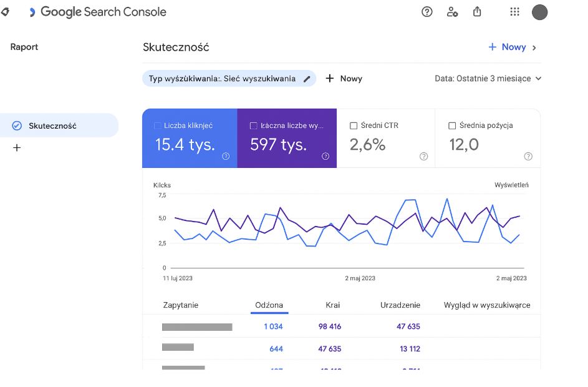Image resolution: width=588 pixels, height=387 pixels.
Task: Toggle the Liczba kliknięć checkbox
Action: pyautogui.click(x=158, y=125)
